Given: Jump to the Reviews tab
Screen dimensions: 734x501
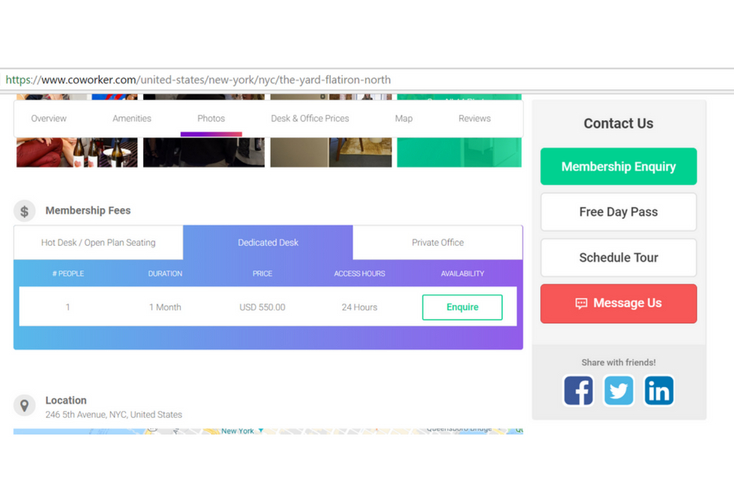Looking at the screenshot, I should 474,119.
